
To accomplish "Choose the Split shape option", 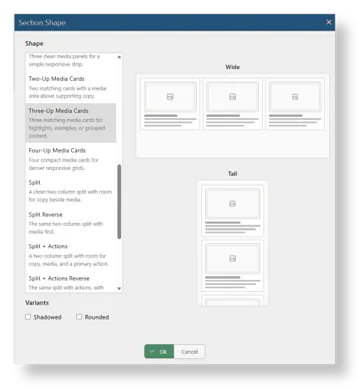I will [x=71, y=191].
